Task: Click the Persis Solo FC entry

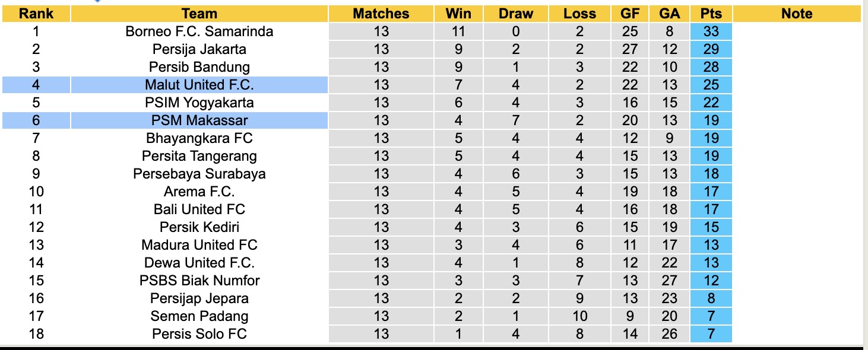Action: pyautogui.click(x=199, y=334)
